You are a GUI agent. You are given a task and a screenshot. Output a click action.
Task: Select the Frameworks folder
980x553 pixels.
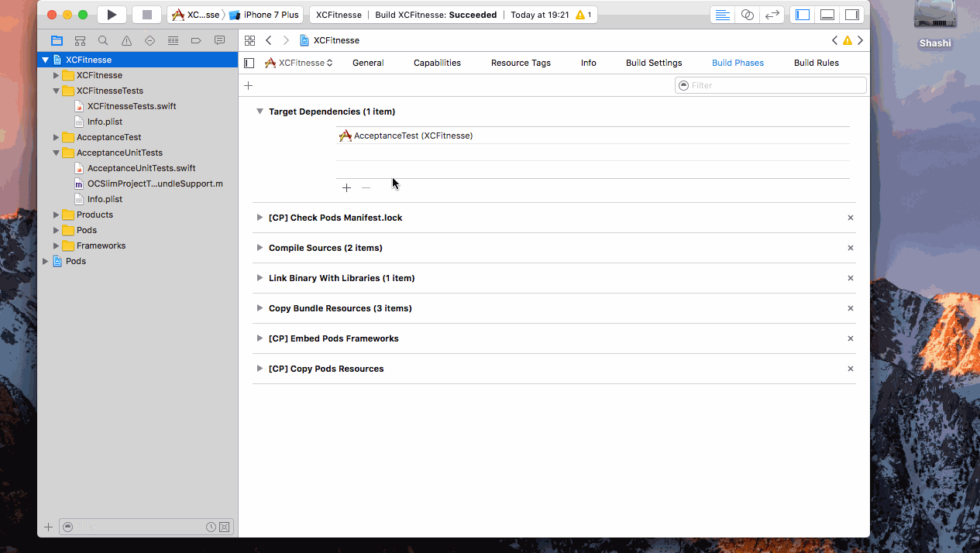101,246
